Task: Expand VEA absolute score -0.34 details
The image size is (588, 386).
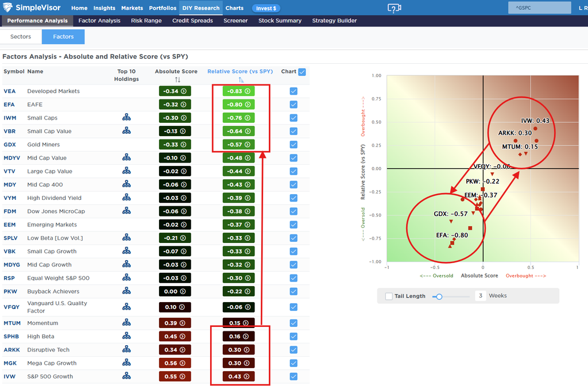Action: pyautogui.click(x=175, y=91)
